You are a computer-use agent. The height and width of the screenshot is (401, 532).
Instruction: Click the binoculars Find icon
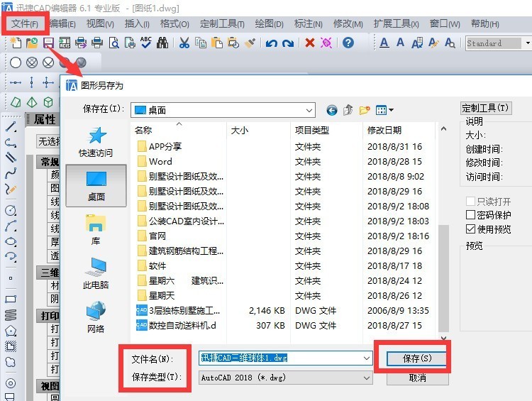click(x=162, y=43)
